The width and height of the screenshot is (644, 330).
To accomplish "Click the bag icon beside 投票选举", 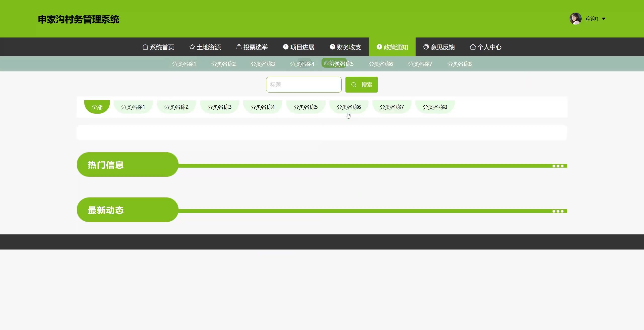I will pos(239,47).
